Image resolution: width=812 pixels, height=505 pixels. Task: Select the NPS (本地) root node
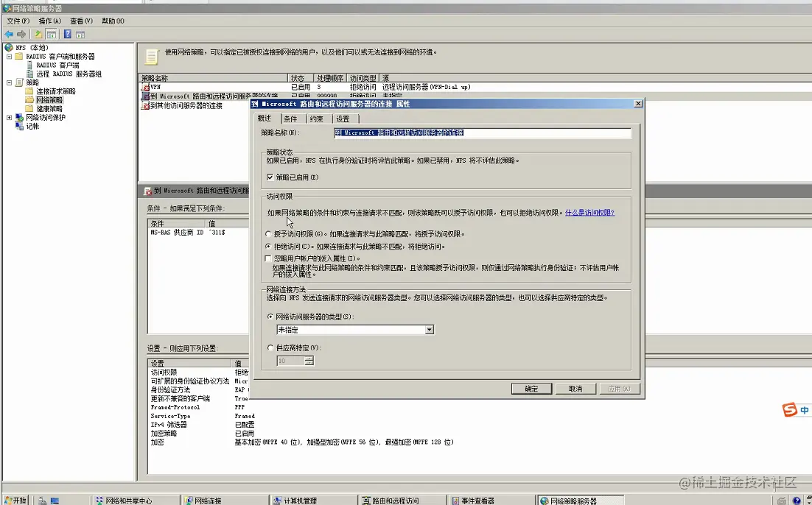point(32,48)
